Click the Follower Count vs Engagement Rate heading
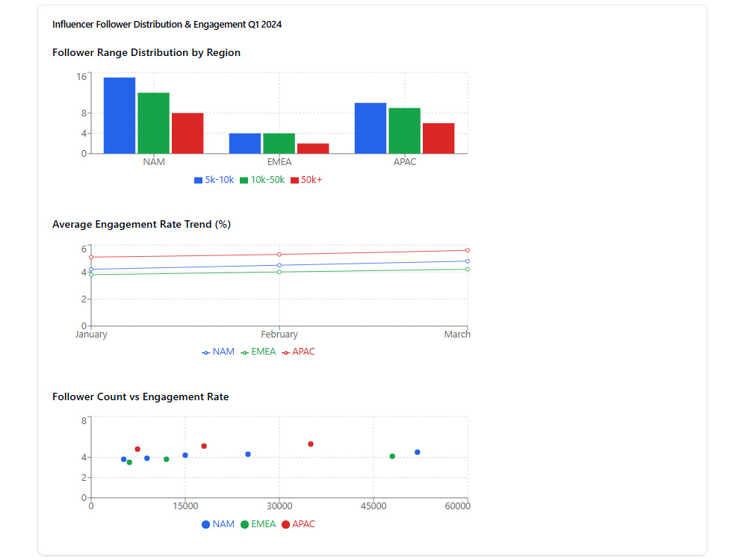 pos(140,396)
